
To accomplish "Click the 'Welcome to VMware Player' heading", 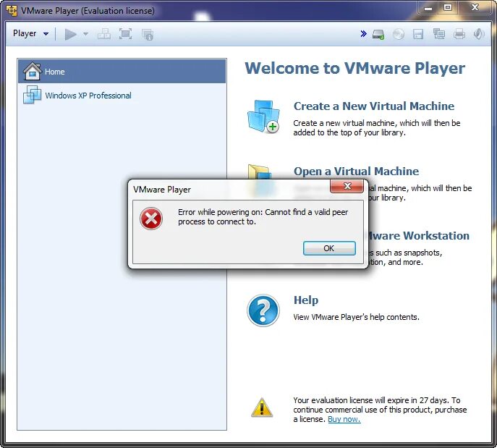I will (x=354, y=68).
